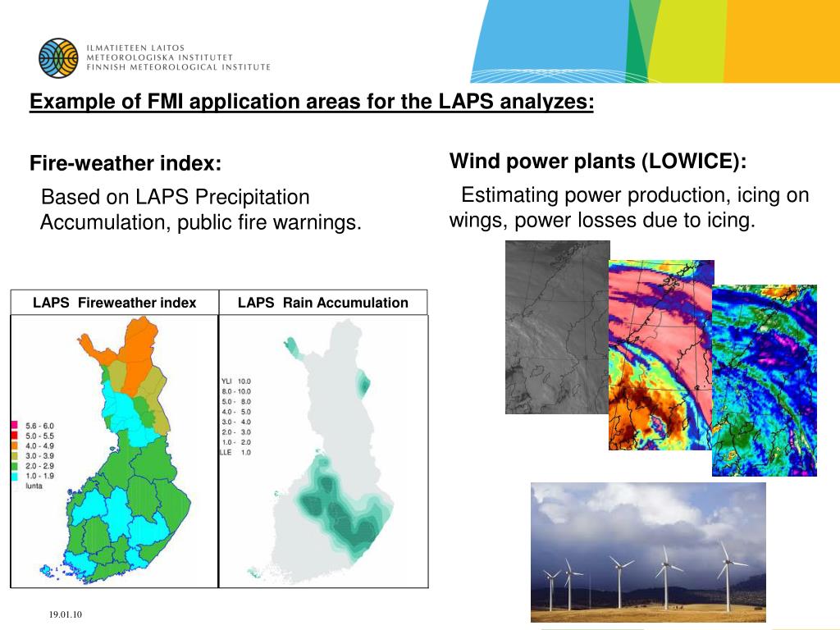Click the '1.0 - 2.0' rain legend entry
The image size is (840, 630).
tap(235, 442)
